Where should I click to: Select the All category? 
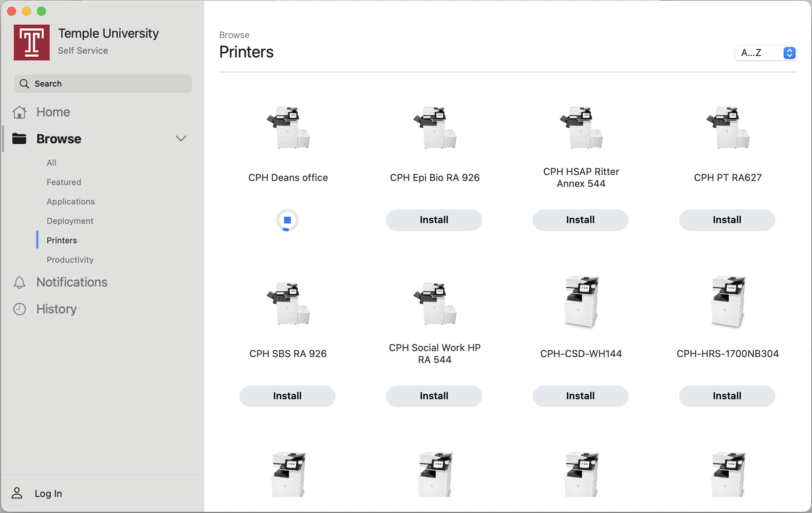click(x=52, y=163)
